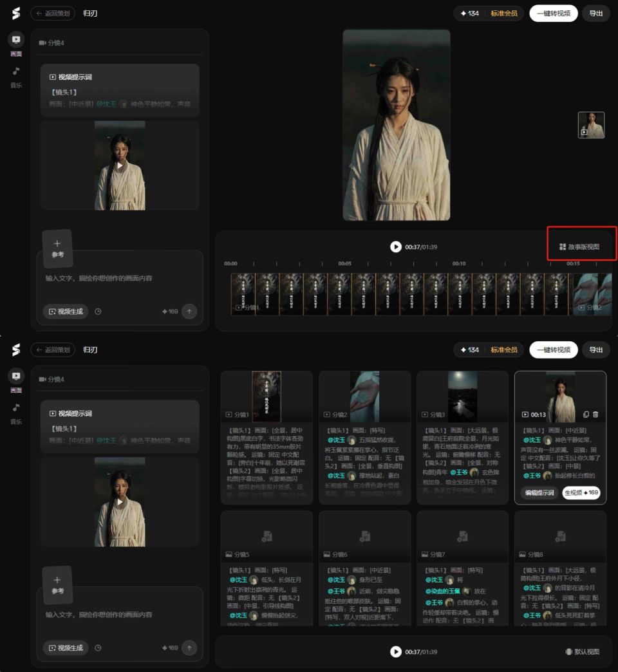Play the 分镜4 clip thumbnail in the storyboard-view screen
Image resolution: width=618 pixels, height=672 pixels.
click(x=120, y=502)
